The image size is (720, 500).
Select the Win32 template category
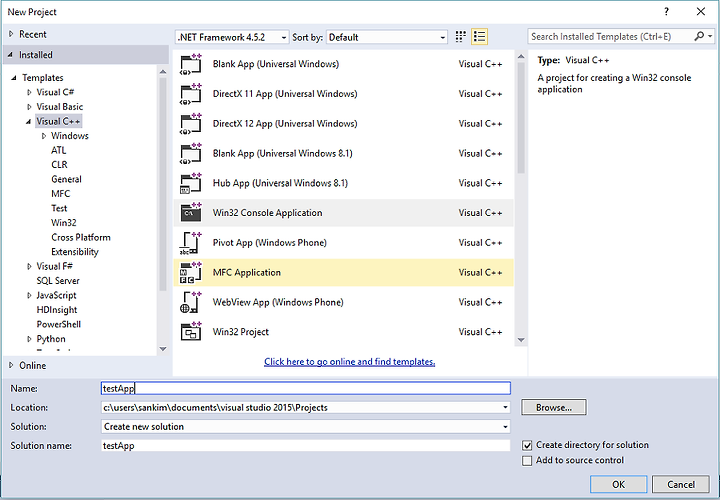(x=64, y=223)
